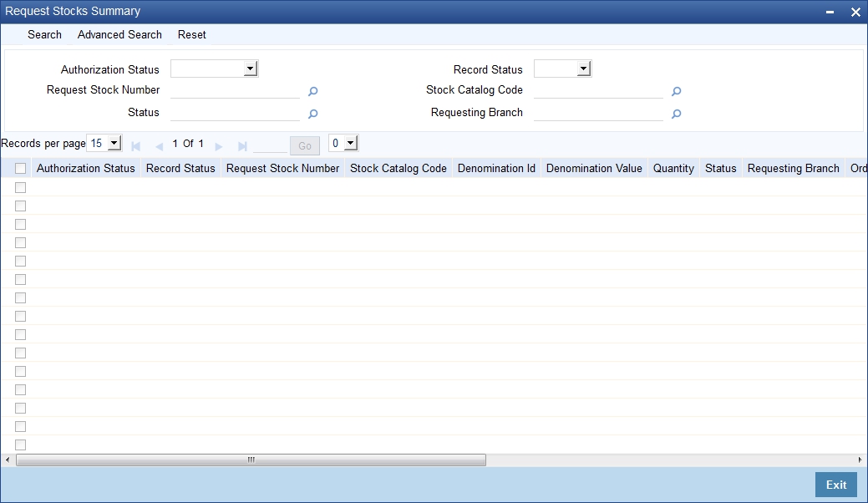Tick the fifth row checkbox
Viewport: 868px width, 503px height.
21,261
